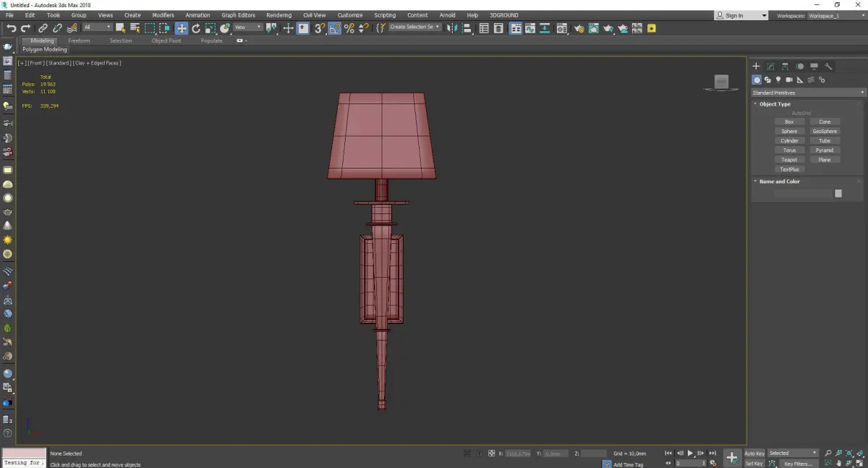
Task: Click the Unlink Selection icon
Action: pos(57,28)
